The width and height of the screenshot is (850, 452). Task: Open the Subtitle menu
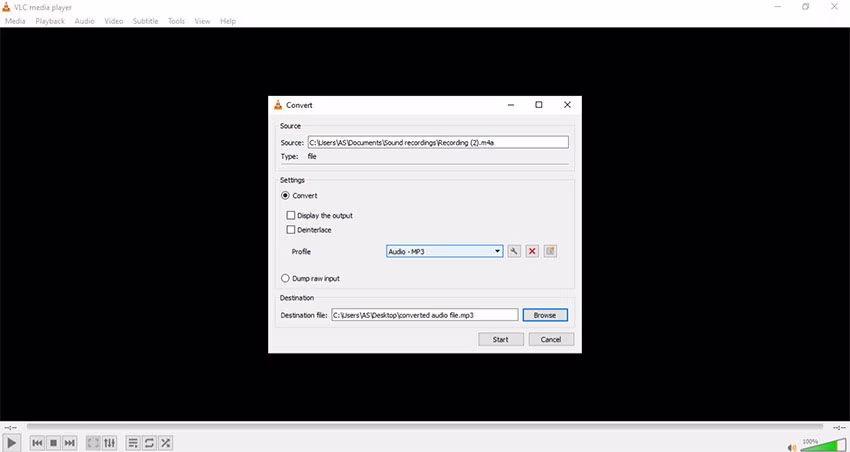145,21
